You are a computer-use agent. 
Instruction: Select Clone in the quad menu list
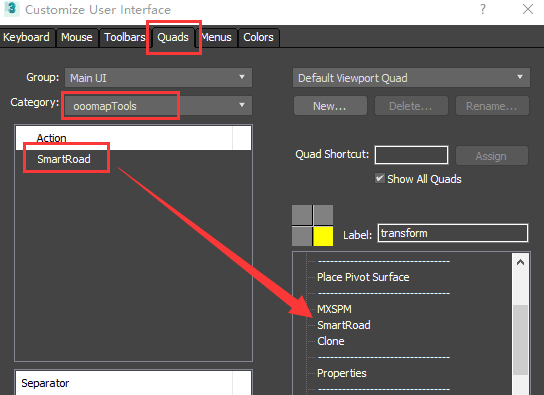point(331,341)
